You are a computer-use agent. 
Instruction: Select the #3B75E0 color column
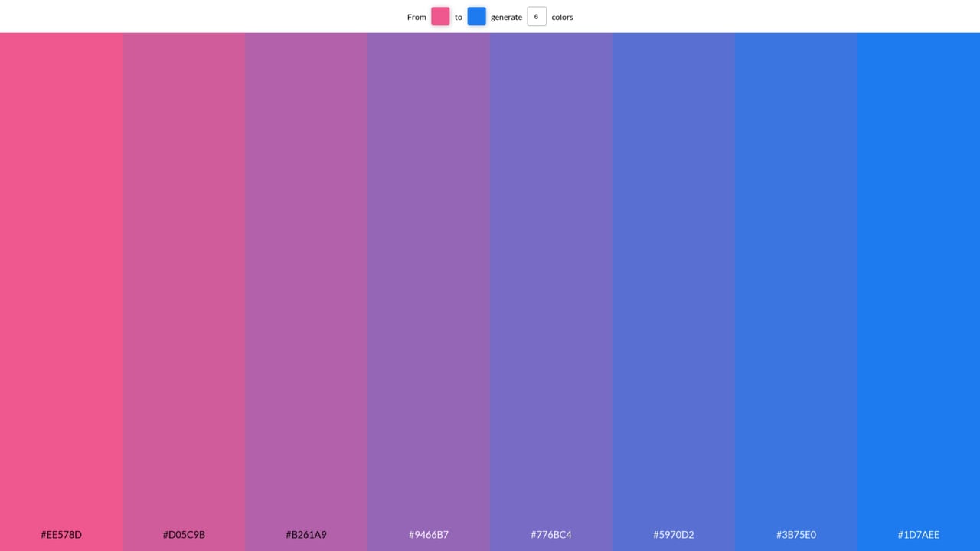pyautogui.click(x=796, y=291)
